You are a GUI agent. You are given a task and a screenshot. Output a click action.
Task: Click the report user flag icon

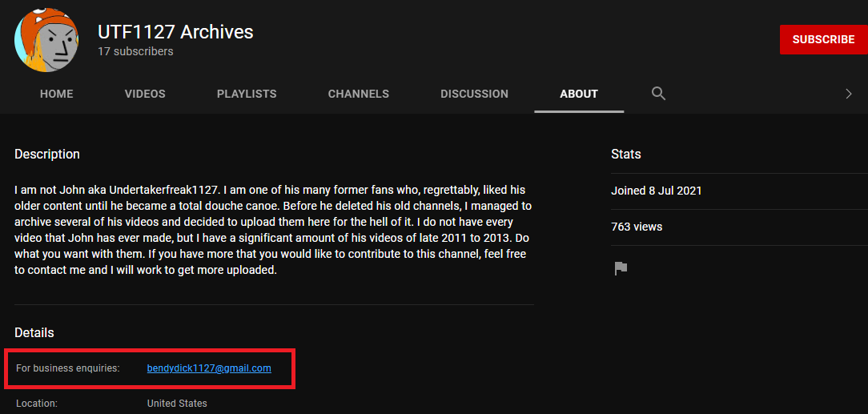click(621, 269)
